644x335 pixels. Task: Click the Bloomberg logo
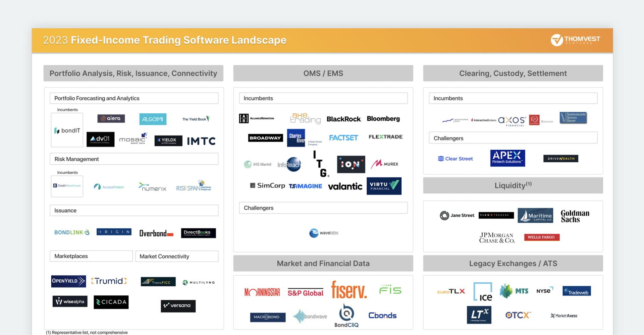383,119
